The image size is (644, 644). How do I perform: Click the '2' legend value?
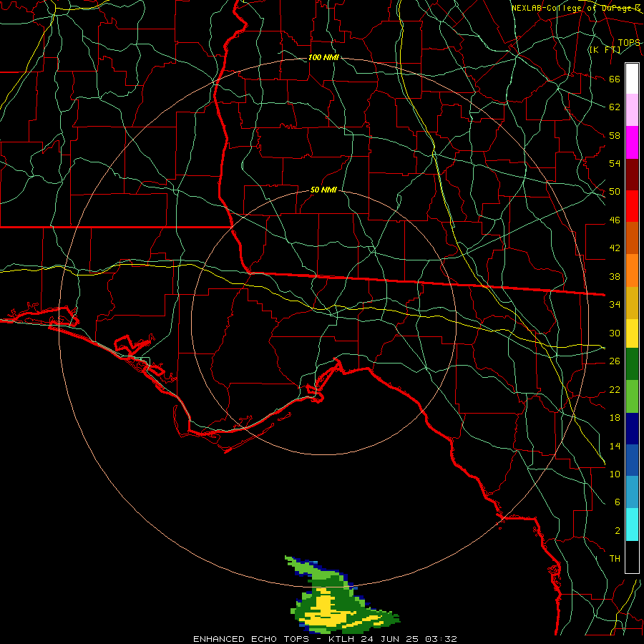pos(617,531)
